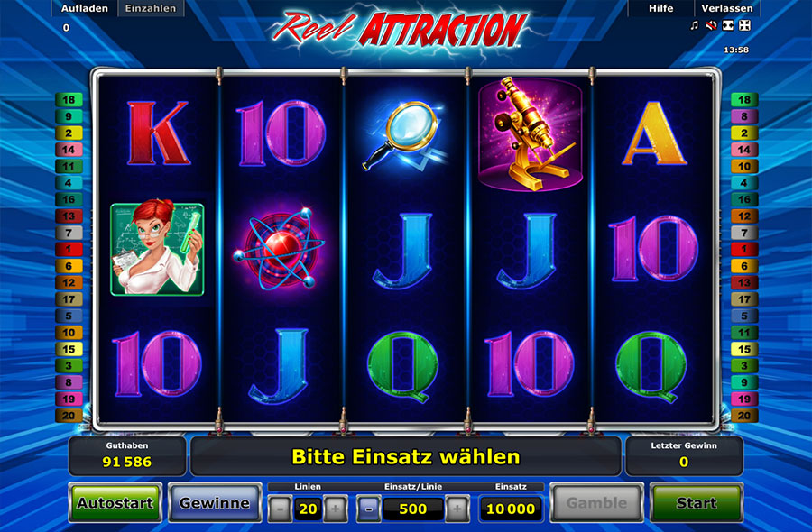This screenshot has height=532, width=812.
Task: Click the Gamble button
Action: pyautogui.click(x=596, y=502)
